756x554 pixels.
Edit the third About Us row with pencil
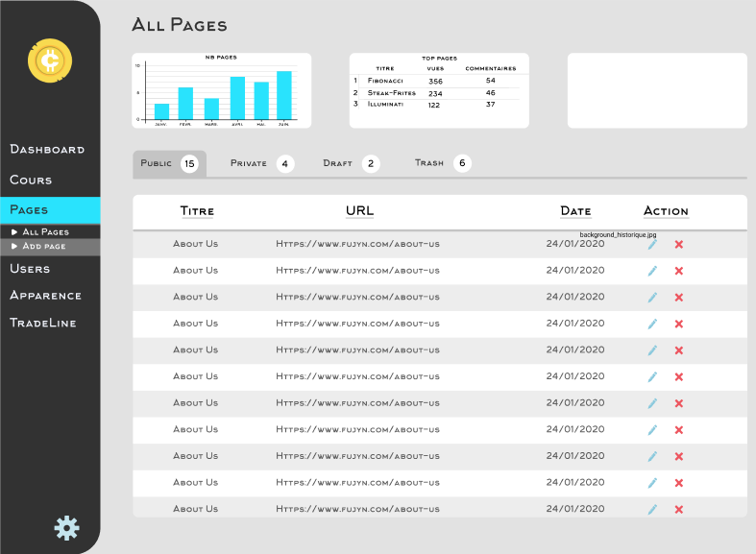click(x=652, y=298)
